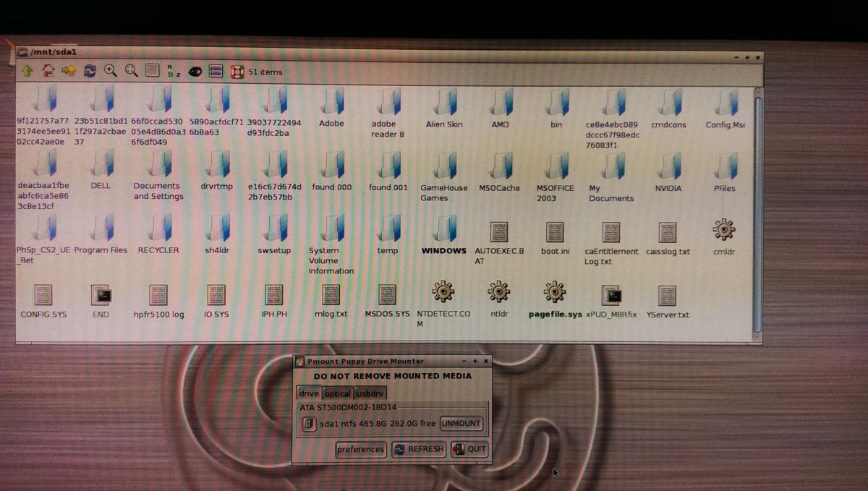This screenshot has width=868, height=491.
Task: Go to home directory icon
Action: pos(48,71)
